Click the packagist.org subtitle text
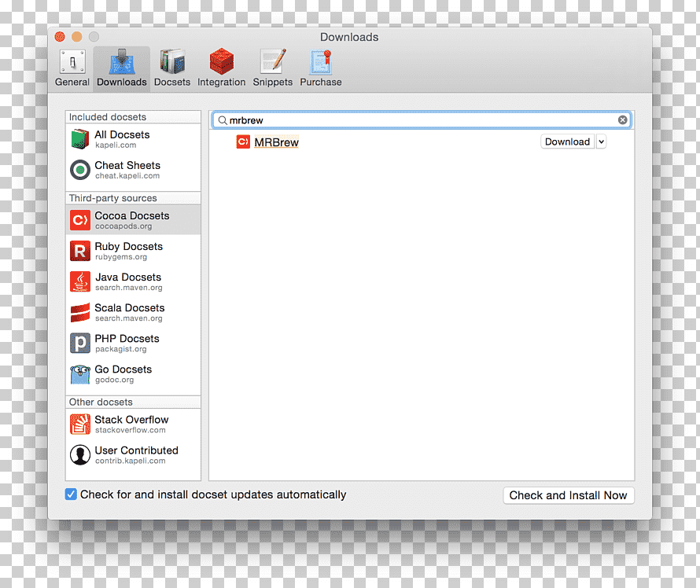Viewport: 700px width, 588px height. [x=121, y=349]
